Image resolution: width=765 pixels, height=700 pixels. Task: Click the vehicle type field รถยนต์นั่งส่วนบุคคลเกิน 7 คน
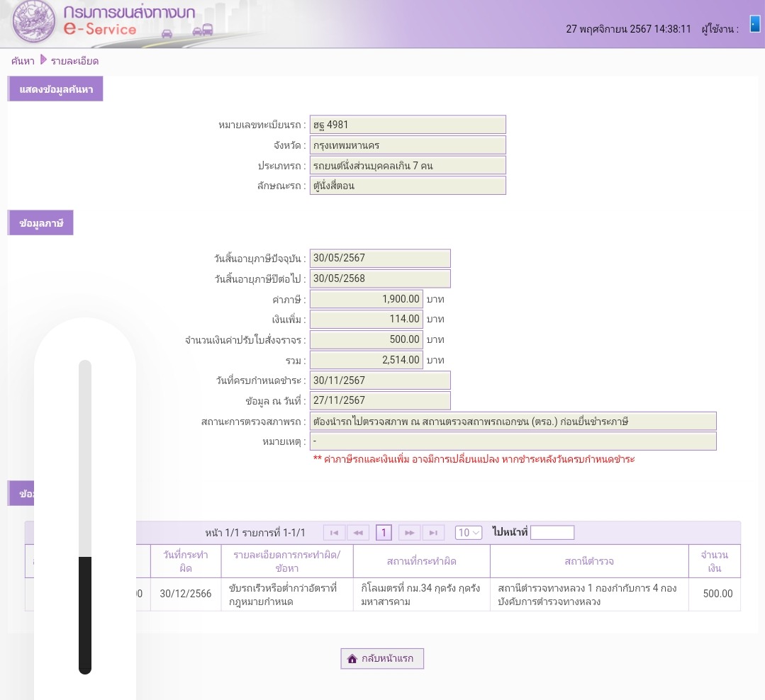click(408, 165)
